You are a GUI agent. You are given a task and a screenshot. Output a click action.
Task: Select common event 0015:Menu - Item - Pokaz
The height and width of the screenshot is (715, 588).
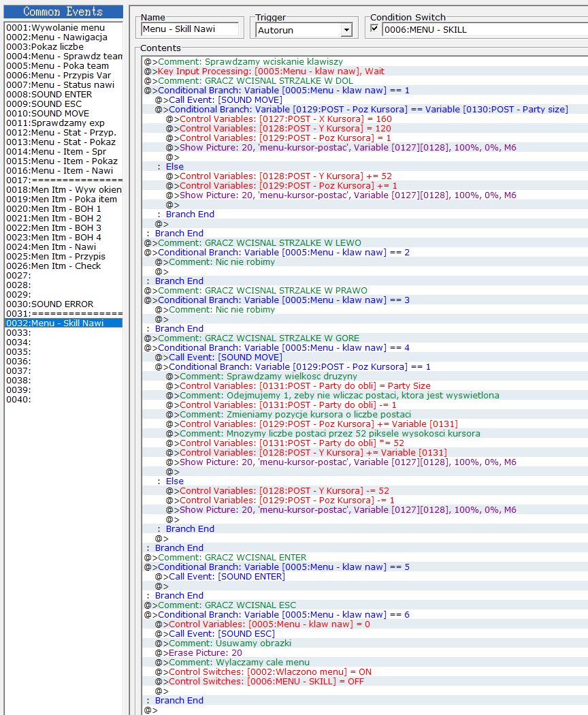63,161
